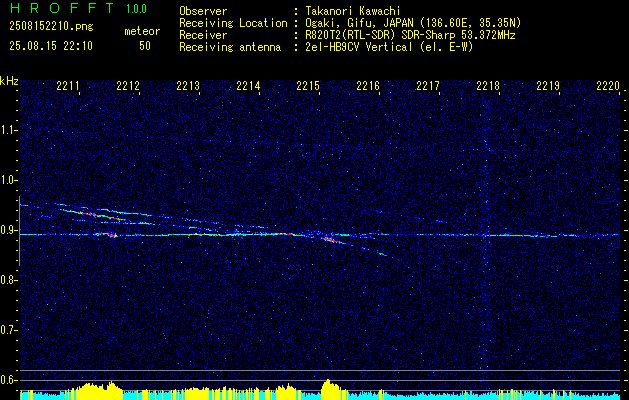Click the 2211 time axis label

tap(68, 85)
